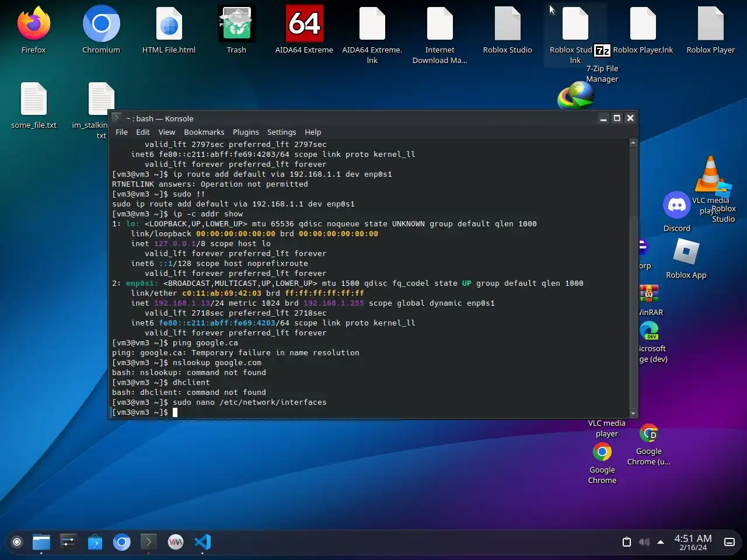Click the terminal prompt line with cursor
This screenshot has width=747, height=560.
pos(145,412)
